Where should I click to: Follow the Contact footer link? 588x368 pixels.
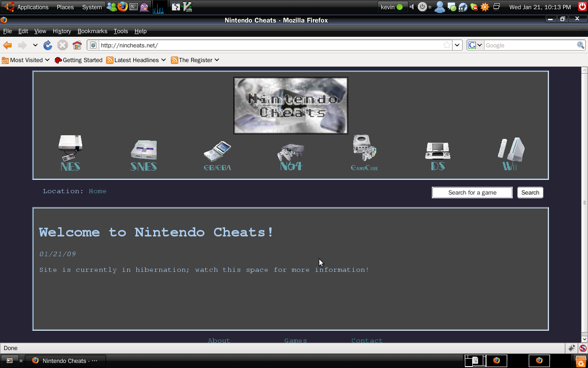pyautogui.click(x=367, y=340)
